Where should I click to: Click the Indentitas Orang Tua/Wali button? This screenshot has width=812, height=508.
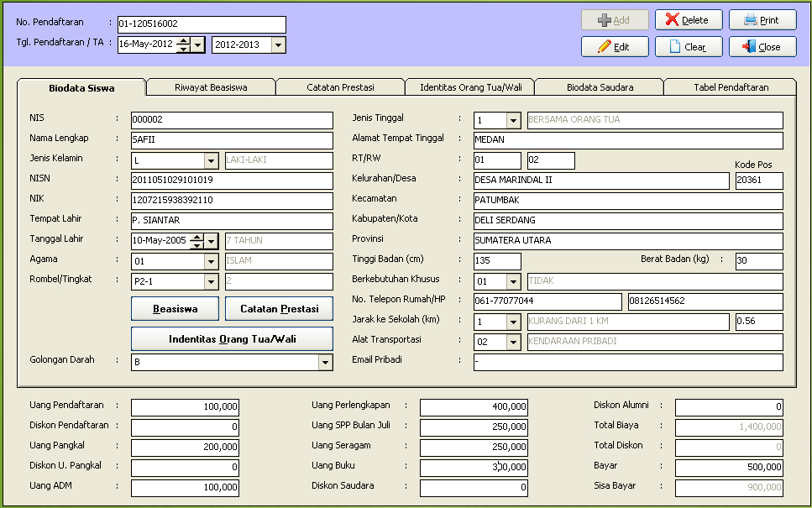(232, 339)
